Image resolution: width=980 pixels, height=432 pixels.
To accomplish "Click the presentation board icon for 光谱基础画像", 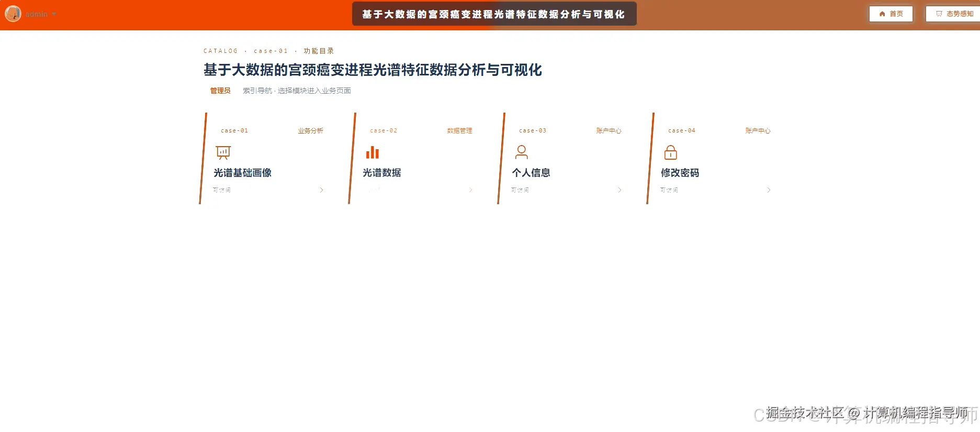I will pos(223,152).
